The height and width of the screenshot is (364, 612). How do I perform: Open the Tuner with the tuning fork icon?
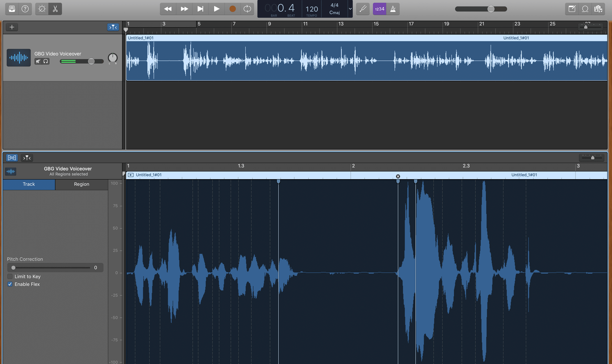pos(362,9)
